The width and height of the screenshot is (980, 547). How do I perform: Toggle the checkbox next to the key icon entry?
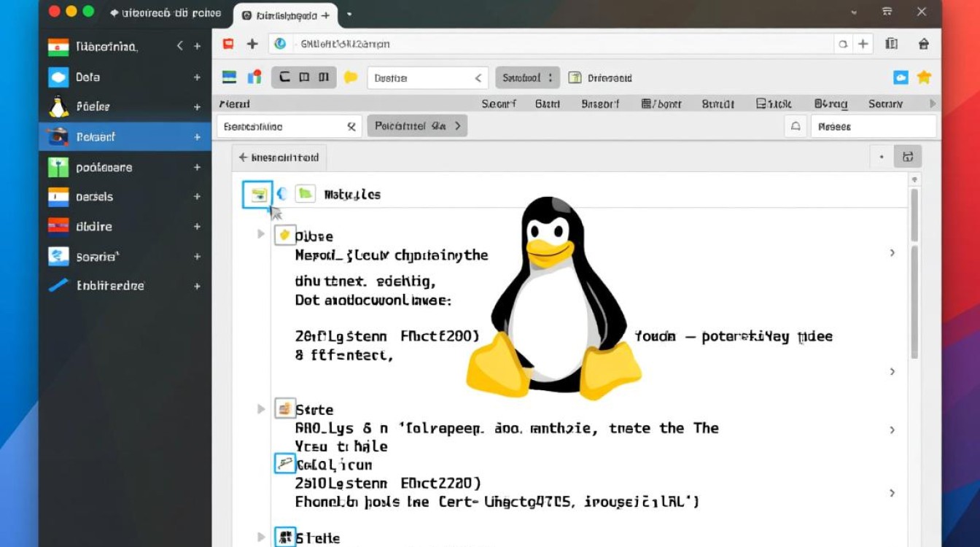click(284, 464)
